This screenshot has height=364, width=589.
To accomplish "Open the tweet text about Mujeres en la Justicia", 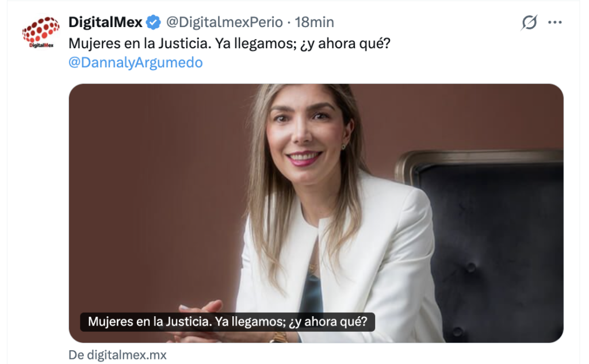I will point(230,44).
